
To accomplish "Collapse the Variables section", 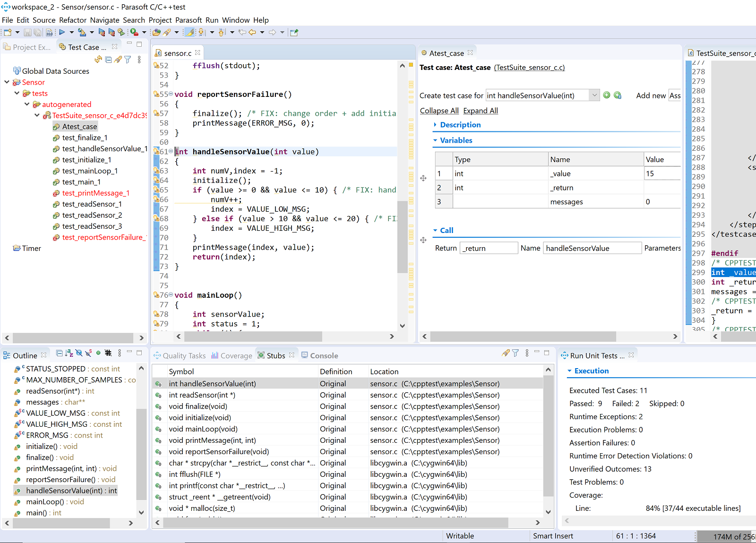I will [x=435, y=140].
